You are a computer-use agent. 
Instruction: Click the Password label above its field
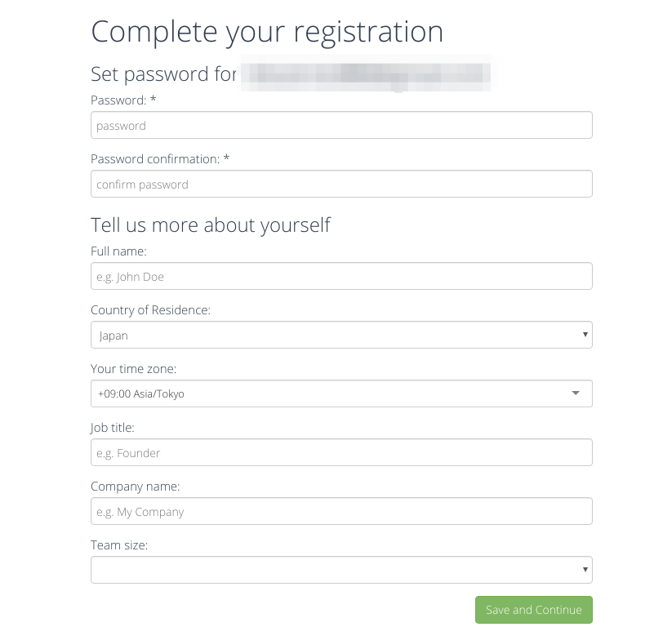(x=118, y=100)
